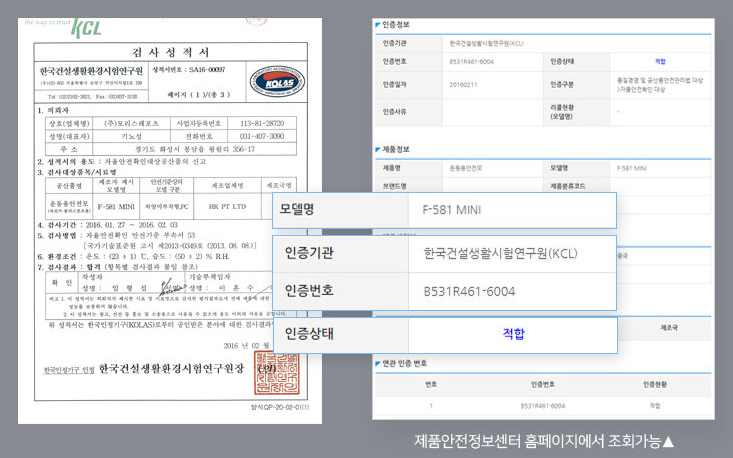Select 한국건설생활시험연구원(KCL) in the enlarged 인증기관 callout
This screenshot has width=733, height=458.
click(x=500, y=253)
